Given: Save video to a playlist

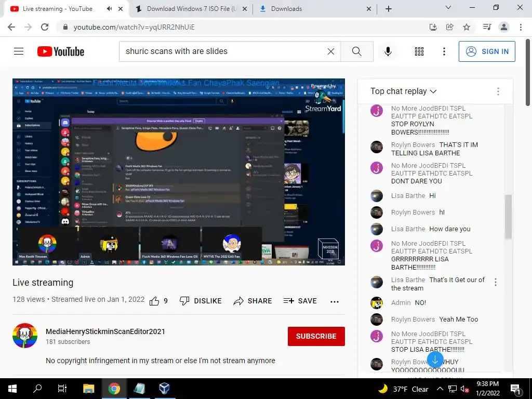Looking at the screenshot, I should pyautogui.click(x=300, y=301).
